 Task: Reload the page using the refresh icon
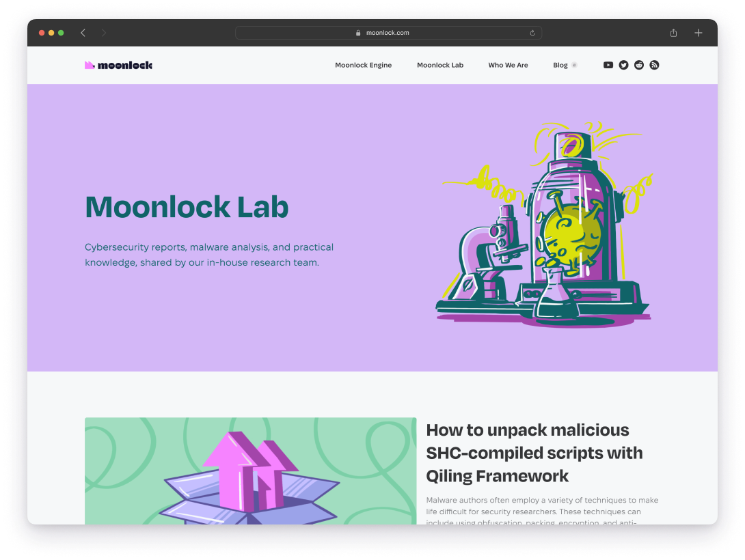(x=532, y=32)
